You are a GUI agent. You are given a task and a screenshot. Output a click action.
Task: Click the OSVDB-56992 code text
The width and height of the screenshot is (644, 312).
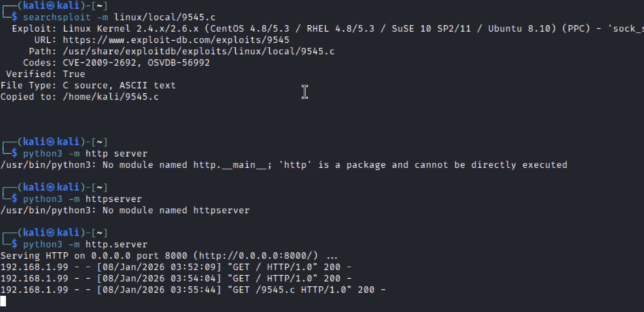179,63
